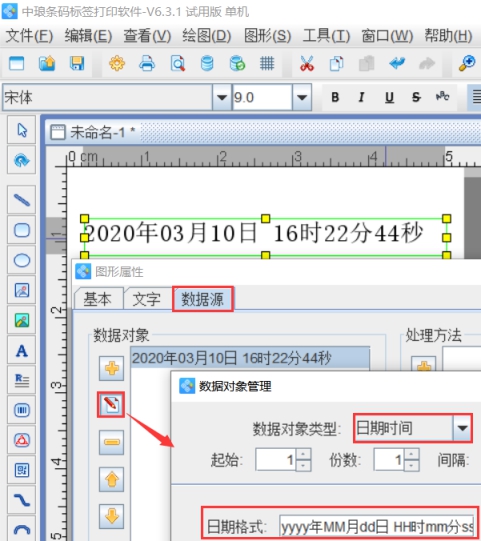Expand the font size 9.0 dropdown
481x541 pixels.
point(302,98)
